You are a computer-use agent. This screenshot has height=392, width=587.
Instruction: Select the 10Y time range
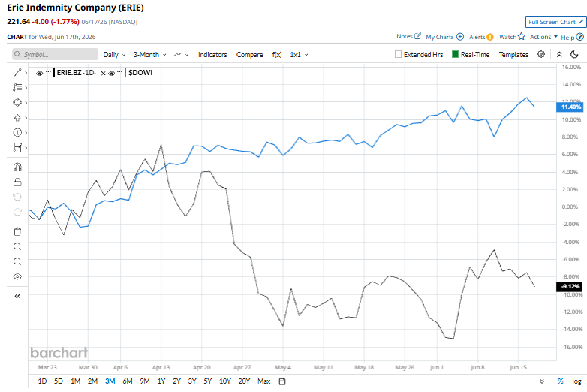click(x=224, y=381)
